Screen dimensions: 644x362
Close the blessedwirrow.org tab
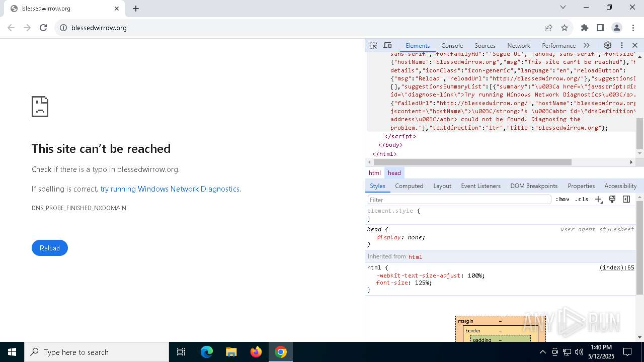117,9
